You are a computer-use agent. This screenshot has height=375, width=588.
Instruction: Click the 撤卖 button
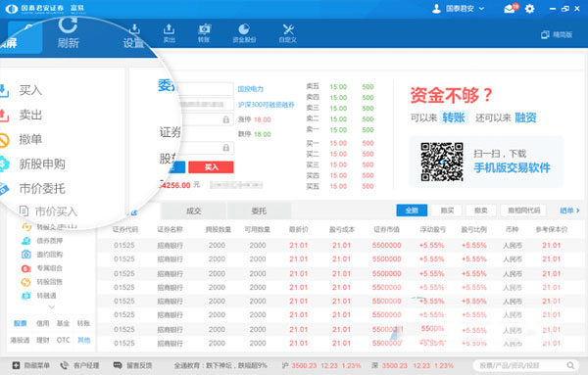point(481,211)
